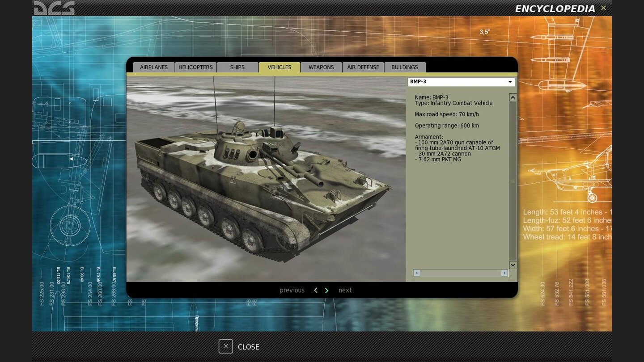Click 'Operating range: 600 km' text

pos(447,126)
